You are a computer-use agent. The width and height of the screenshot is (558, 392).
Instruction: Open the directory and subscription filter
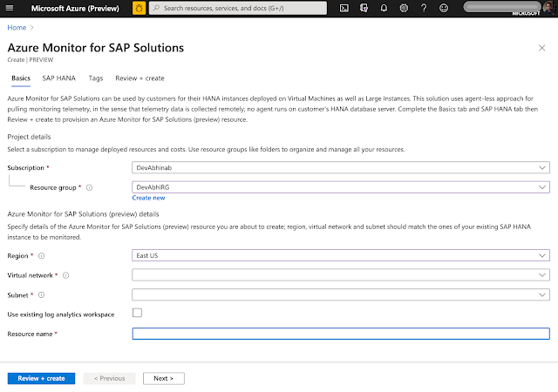click(364, 8)
